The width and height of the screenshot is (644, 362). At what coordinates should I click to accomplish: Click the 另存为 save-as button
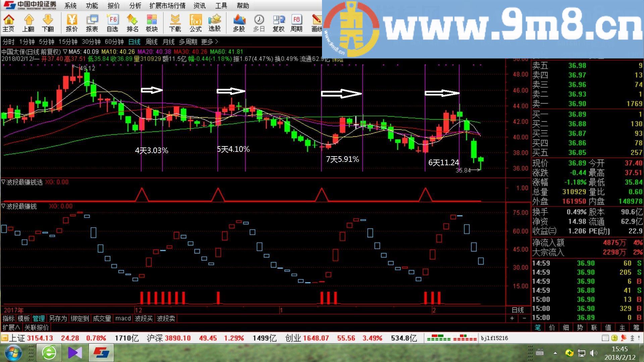coord(58,318)
